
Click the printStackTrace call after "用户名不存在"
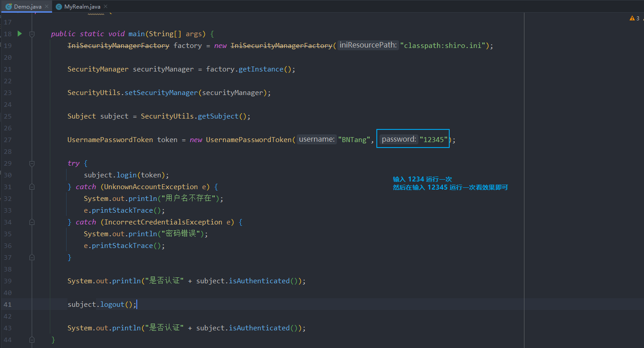(x=122, y=210)
